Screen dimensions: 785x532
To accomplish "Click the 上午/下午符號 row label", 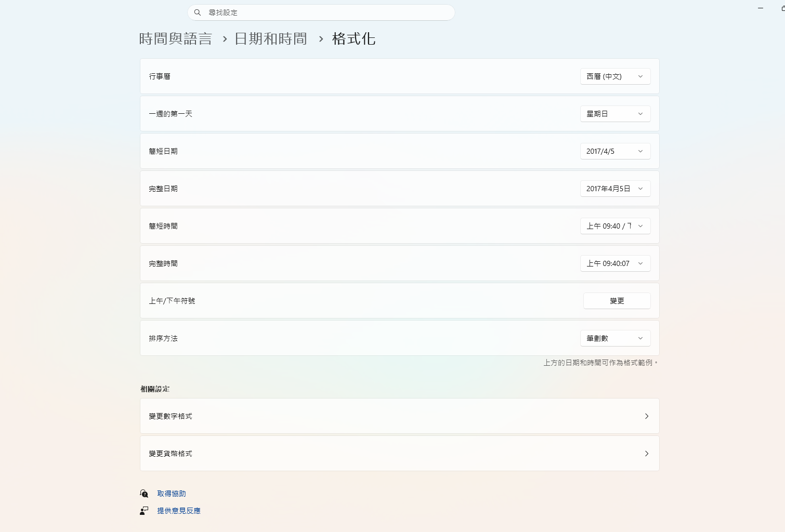I will [172, 301].
